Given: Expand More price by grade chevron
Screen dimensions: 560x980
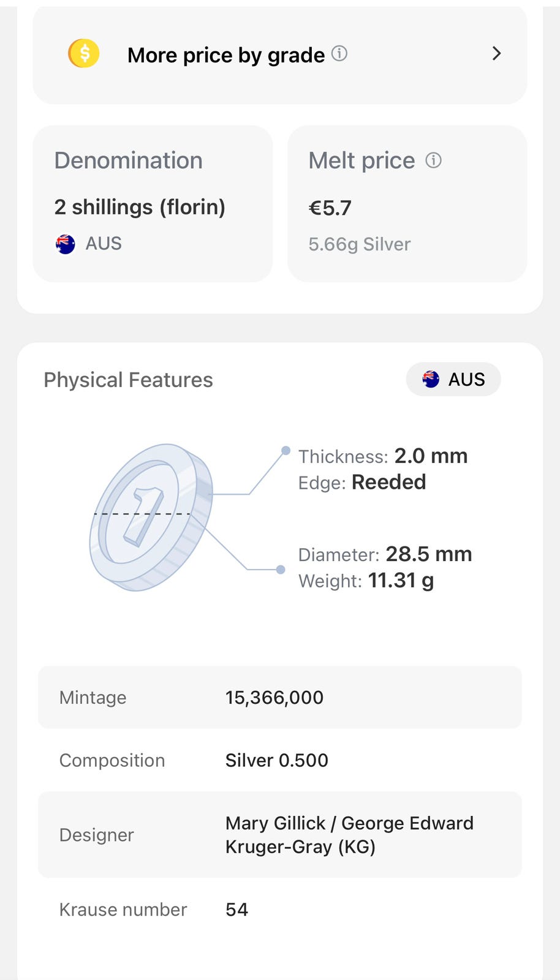Looking at the screenshot, I should [496, 54].
